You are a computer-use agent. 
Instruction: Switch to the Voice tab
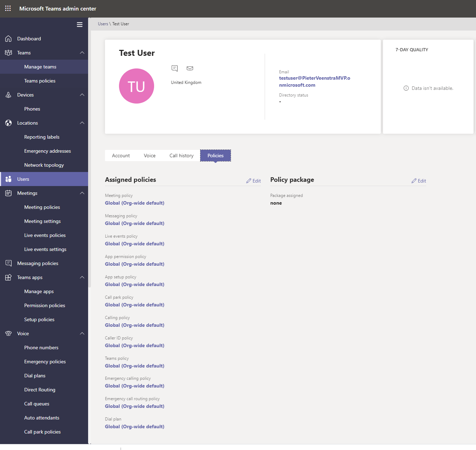pos(150,155)
